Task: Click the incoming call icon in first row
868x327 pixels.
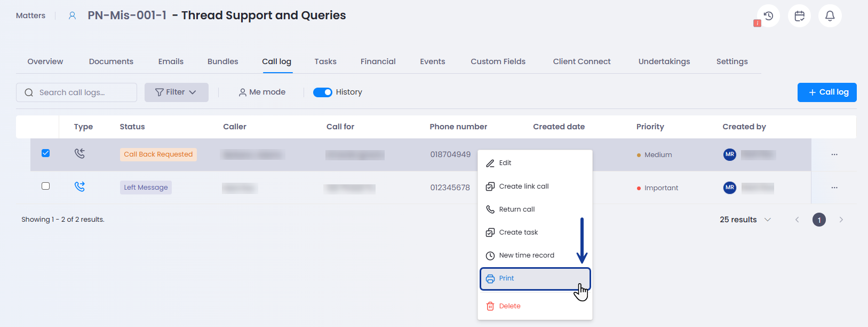Action: (x=79, y=154)
